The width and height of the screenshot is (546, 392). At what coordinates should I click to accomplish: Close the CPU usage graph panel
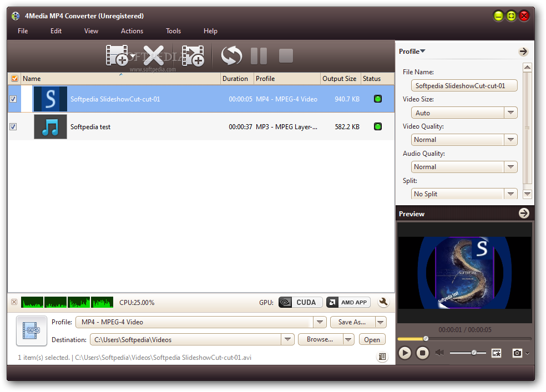coord(14,302)
